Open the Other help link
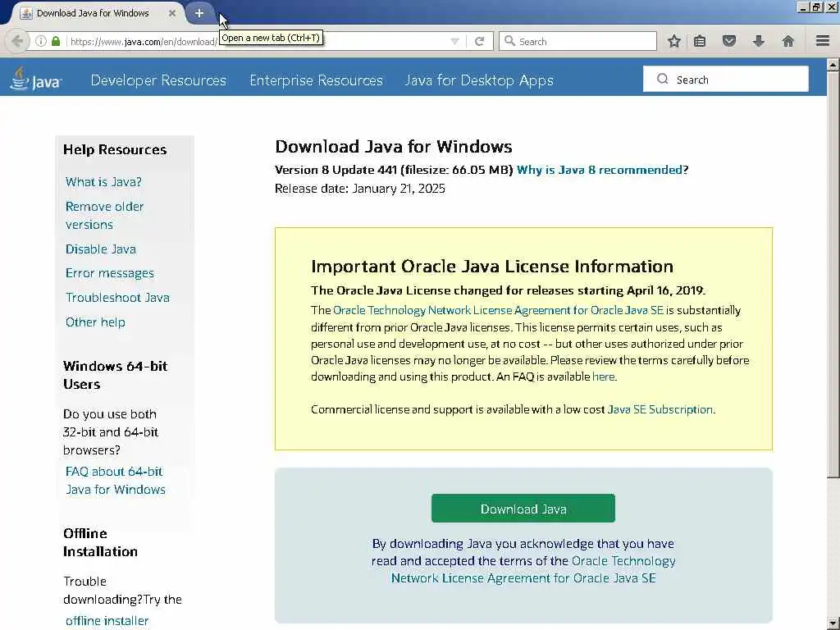The width and height of the screenshot is (840, 630). 95,322
